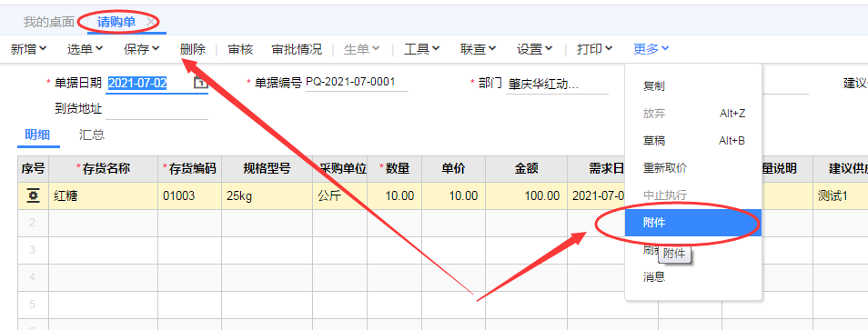Expand the 生单 dropdown
Viewport: 868px width, 330px height.
tap(362, 49)
